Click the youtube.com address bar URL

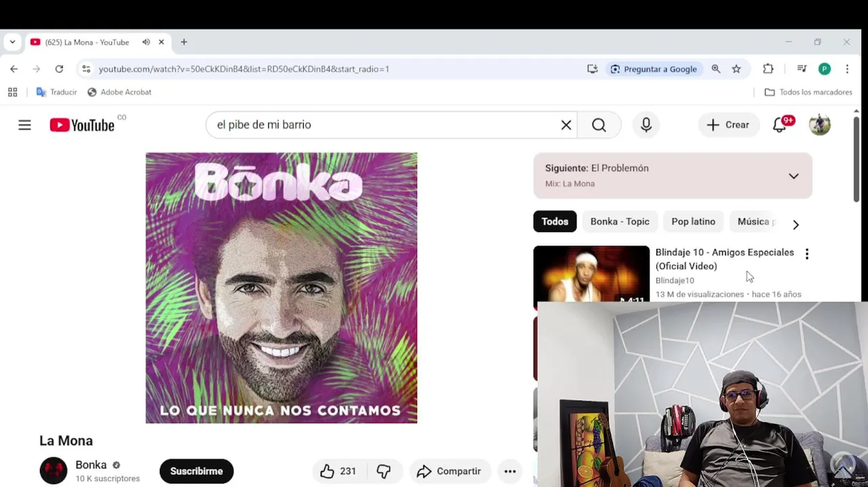point(244,69)
